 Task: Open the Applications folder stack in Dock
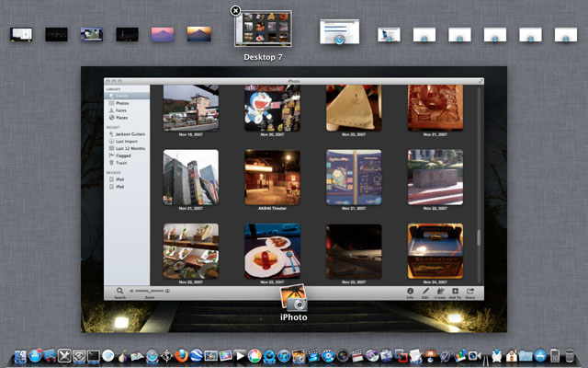[x=526, y=356]
